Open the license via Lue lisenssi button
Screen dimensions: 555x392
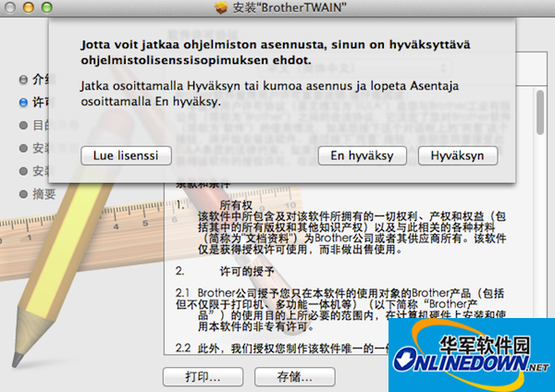tap(126, 155)
